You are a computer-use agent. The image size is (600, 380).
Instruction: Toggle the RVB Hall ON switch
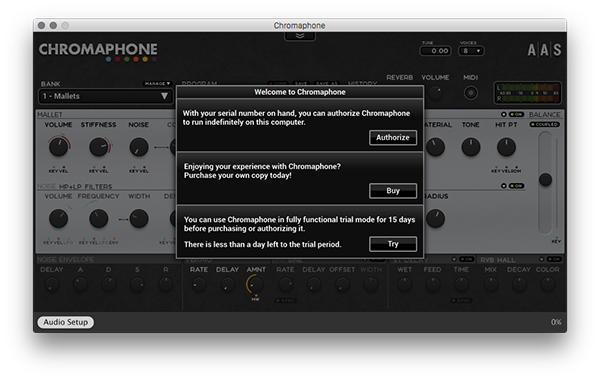click(554, 259)
